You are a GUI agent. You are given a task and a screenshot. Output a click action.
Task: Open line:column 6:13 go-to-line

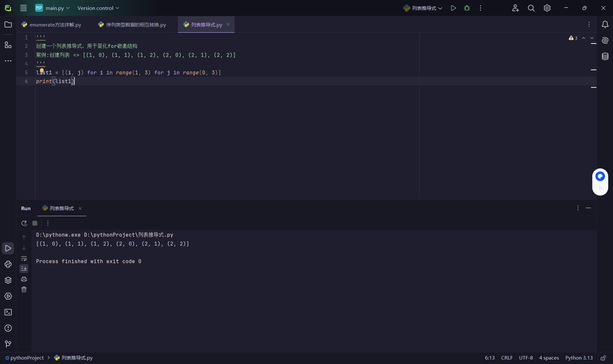[489, 358]
